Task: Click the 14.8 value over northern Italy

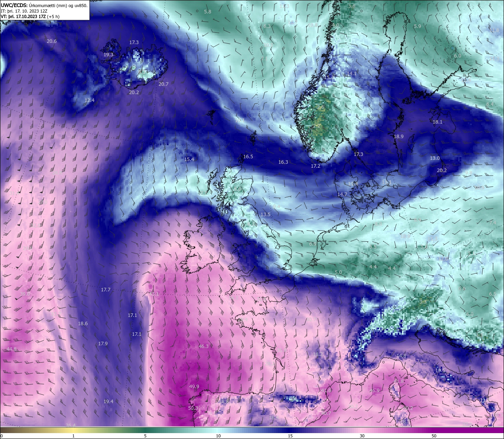Action: (x=401, y=356)
